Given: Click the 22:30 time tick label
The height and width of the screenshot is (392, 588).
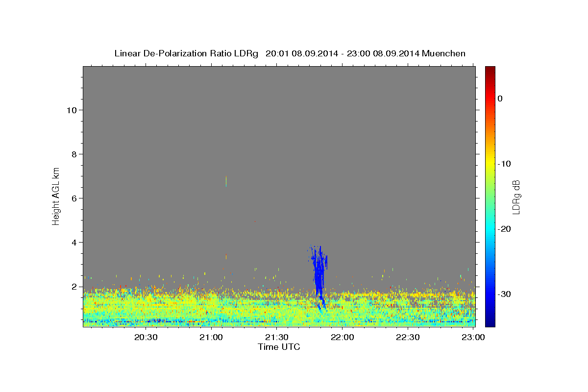Looking at the screenshot, I should pyautogui.click(x=408, y=337).
